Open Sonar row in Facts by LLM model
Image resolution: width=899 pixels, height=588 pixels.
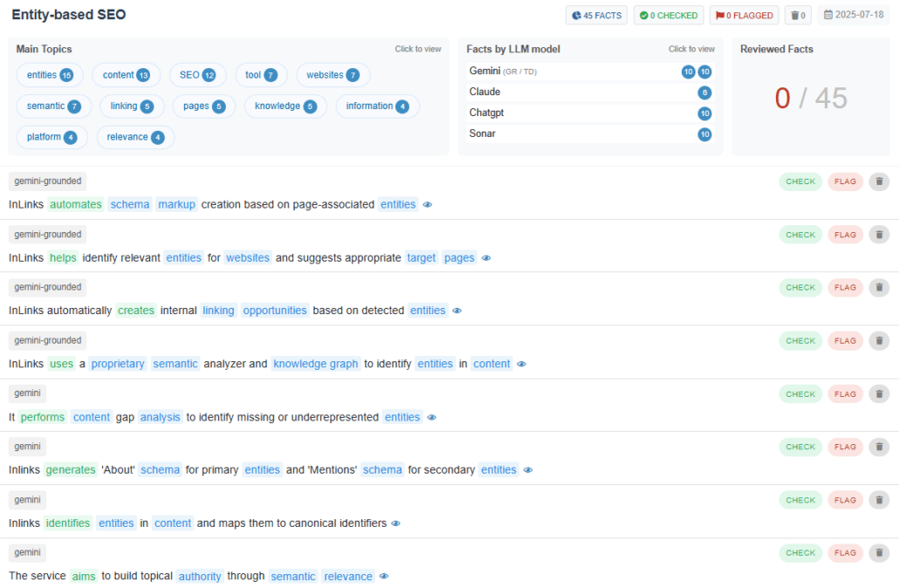point(590,134)
